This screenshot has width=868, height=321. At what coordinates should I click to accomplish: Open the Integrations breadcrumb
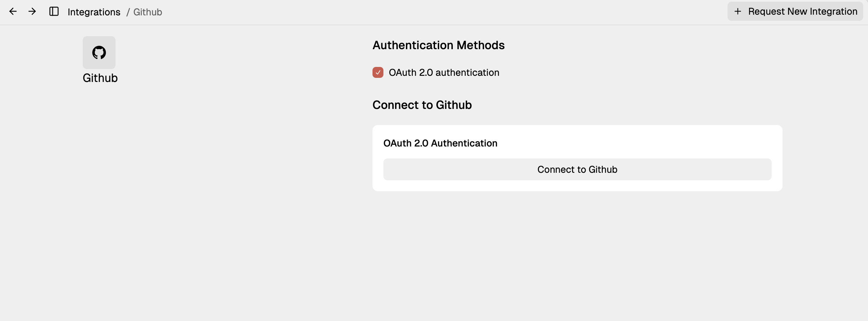pos(94,12)
